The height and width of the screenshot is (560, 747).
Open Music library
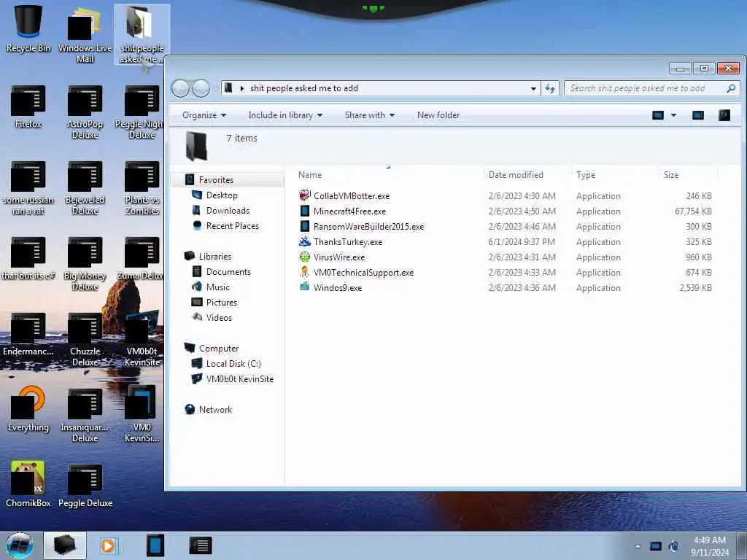point(217,287)
